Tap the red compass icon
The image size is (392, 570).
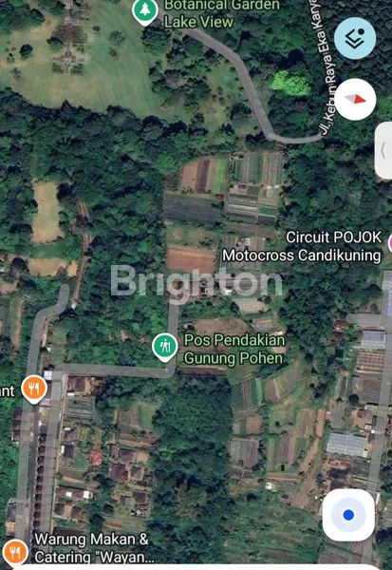(x=355, y=99)
